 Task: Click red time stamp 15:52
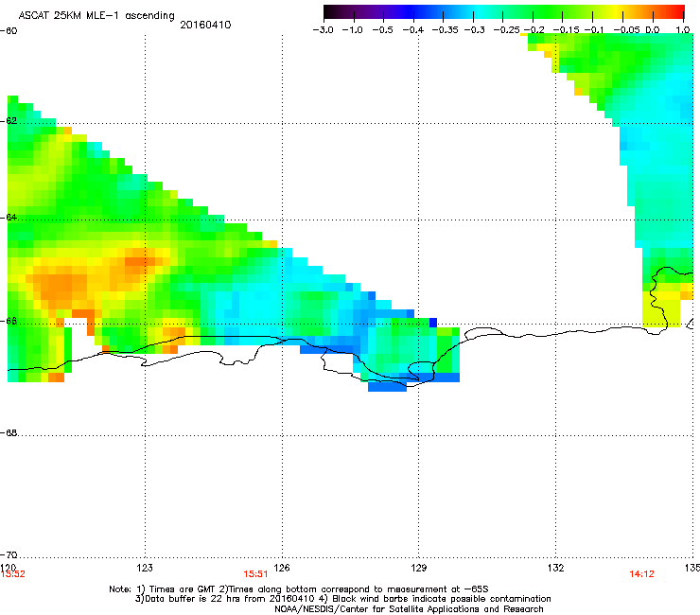12,574
